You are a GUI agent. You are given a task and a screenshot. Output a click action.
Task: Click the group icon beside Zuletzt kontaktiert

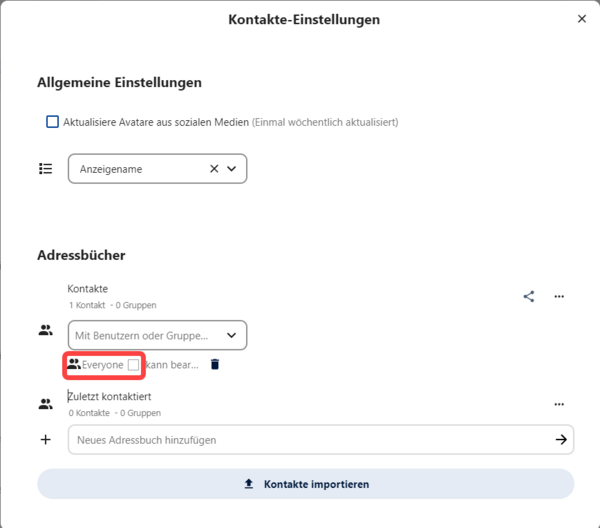pyautogui.click(x=46, y=404)
